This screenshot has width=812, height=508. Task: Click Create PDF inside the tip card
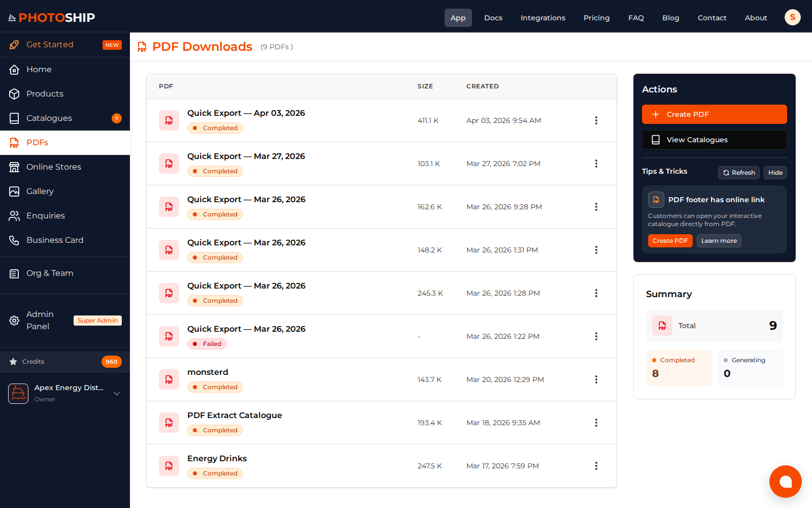pyautogui.click(x=670, y=241)
